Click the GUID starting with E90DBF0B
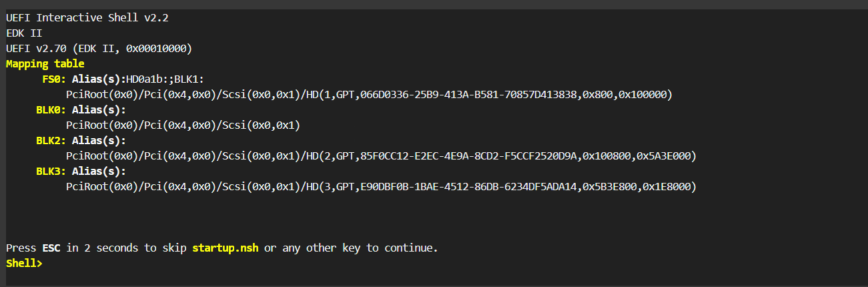 pos(468,187)
